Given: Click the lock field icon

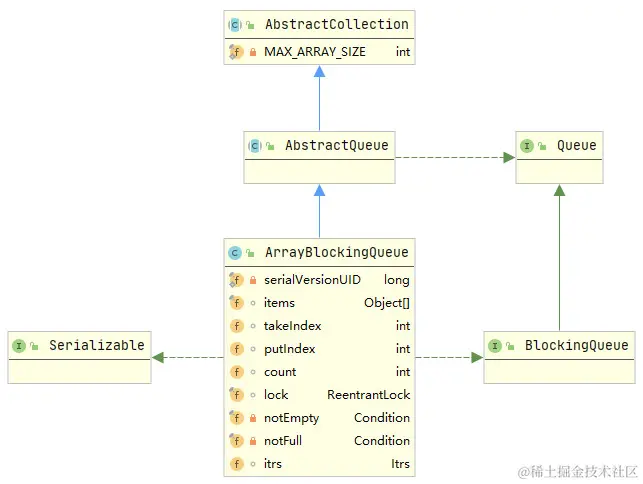Looking at the screenshot, I should [236, 395].
